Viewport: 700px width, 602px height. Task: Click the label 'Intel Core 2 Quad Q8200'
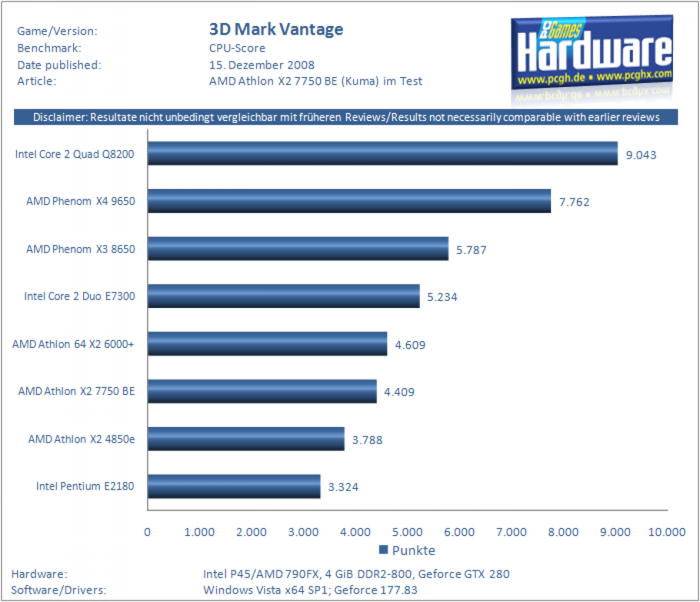tap(75, 155)
